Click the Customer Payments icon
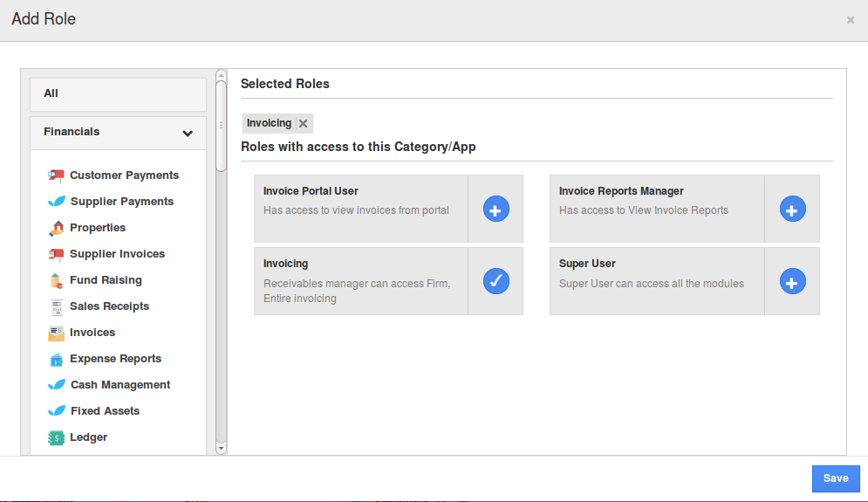 coord(56,175)
